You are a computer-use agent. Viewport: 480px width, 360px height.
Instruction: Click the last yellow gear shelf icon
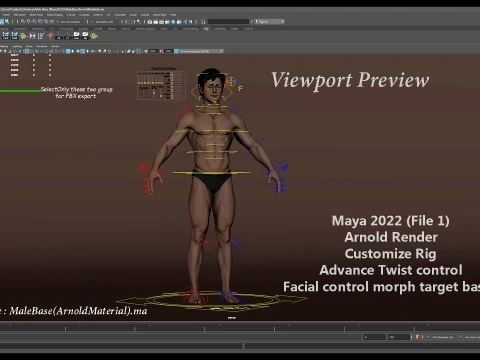click(94, 35)
